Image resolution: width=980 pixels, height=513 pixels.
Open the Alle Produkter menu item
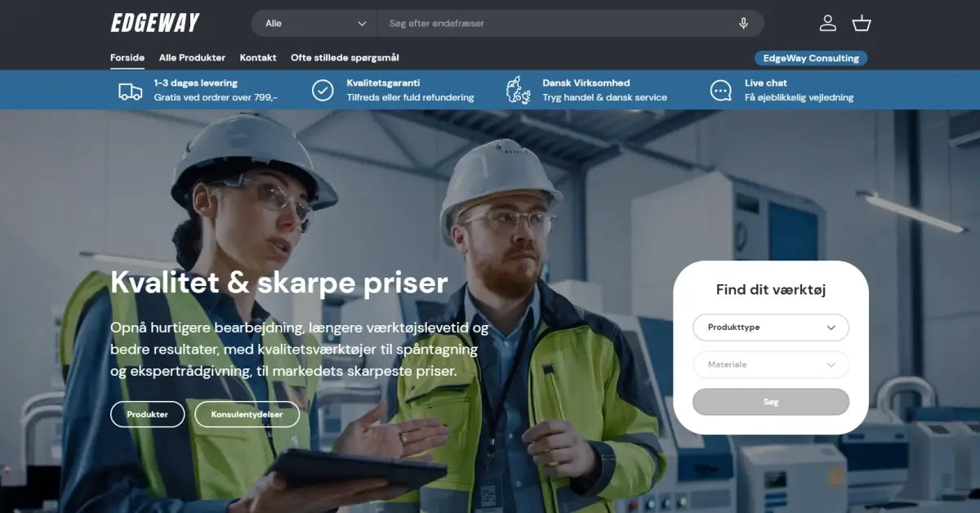[x=192, y=58]
